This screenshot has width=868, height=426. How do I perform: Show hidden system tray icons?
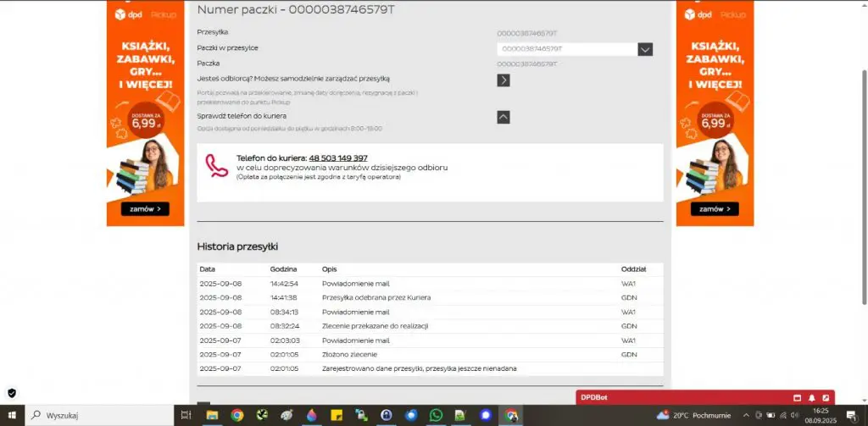[746, 415]
